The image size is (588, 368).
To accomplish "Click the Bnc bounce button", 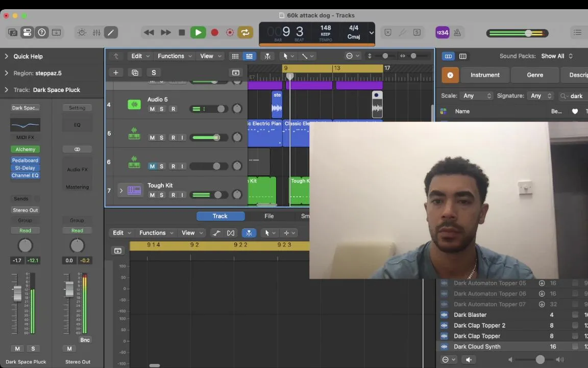I will click(85, 340).
